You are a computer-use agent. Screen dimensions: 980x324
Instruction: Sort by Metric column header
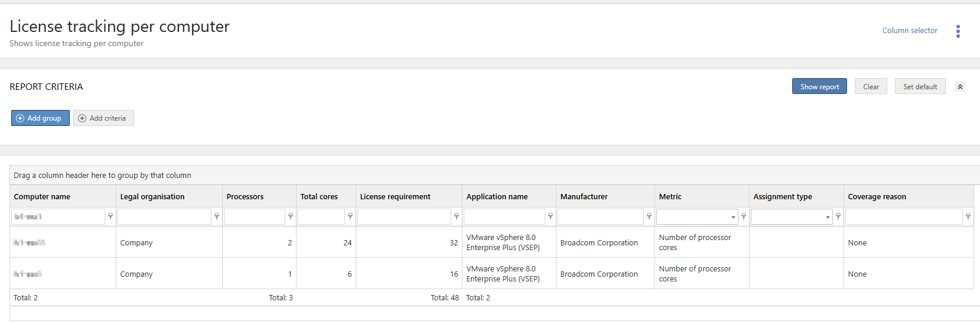[702, 196]
